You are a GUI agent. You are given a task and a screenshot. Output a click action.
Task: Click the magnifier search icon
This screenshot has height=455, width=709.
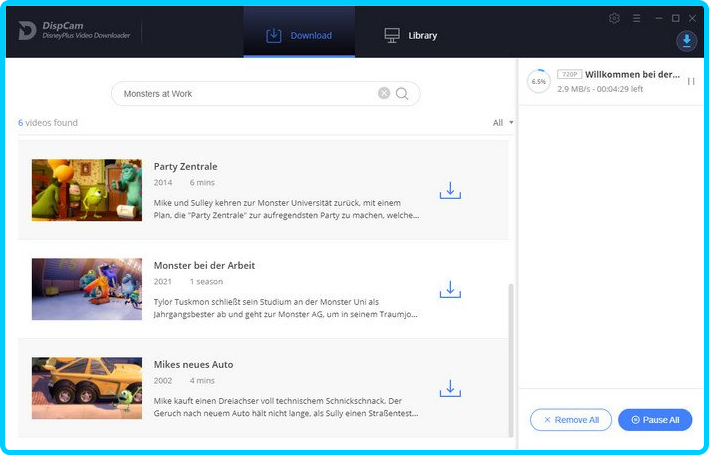402,94
